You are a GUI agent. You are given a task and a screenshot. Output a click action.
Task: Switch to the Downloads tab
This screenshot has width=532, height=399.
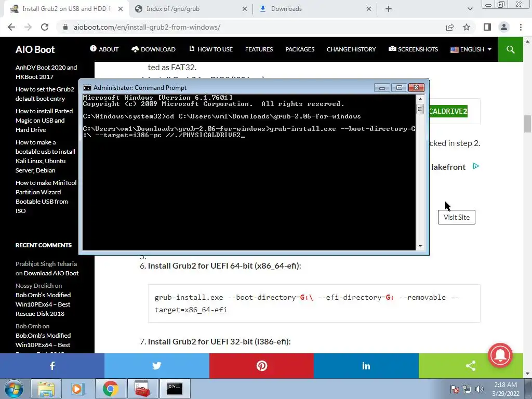(314, 9)
